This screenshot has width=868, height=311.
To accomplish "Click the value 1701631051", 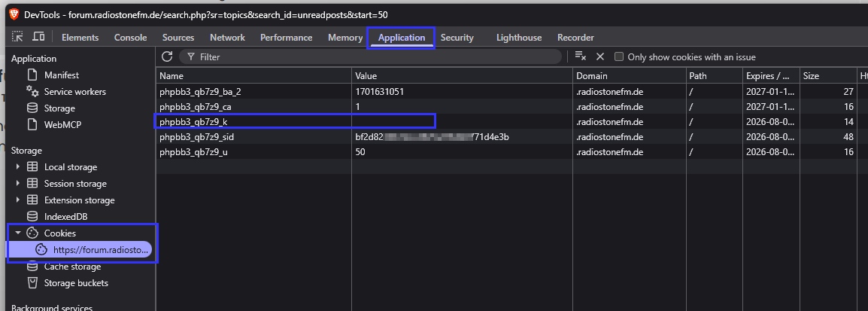I will (379, 91).
